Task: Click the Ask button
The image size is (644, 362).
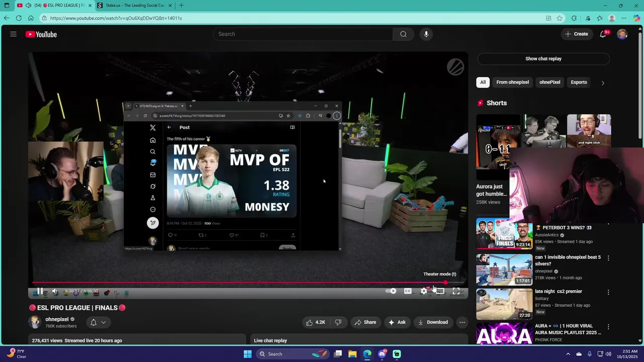Action: click(396, 322)
